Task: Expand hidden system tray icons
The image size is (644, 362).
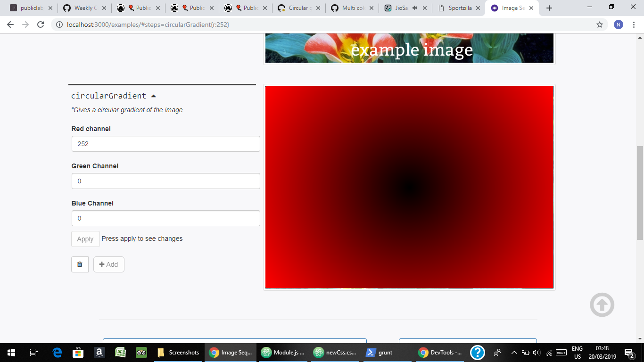Action: point(514,352)
